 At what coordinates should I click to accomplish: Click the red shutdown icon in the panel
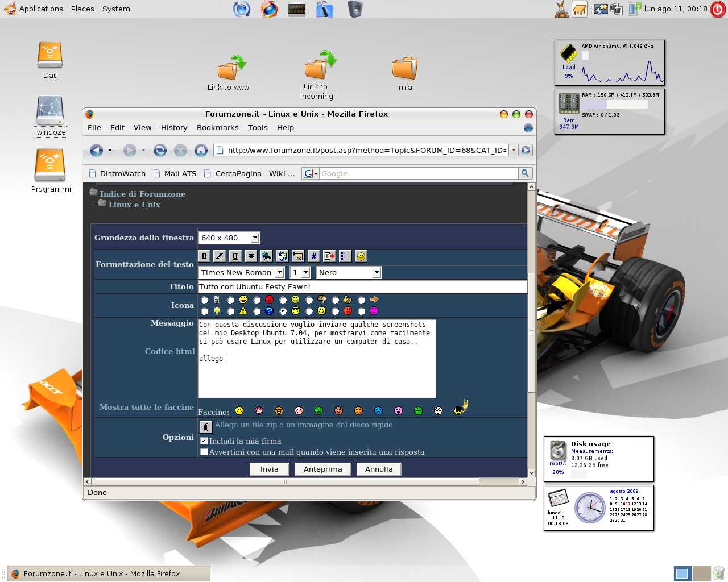tap(718, 9)
